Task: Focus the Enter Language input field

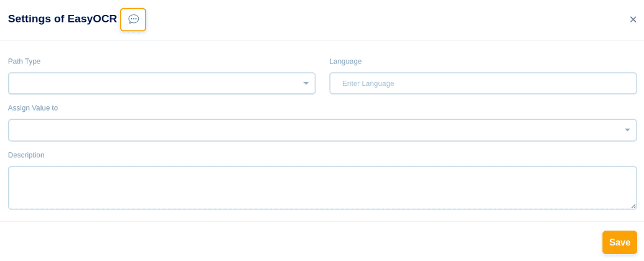Action: 483,83
